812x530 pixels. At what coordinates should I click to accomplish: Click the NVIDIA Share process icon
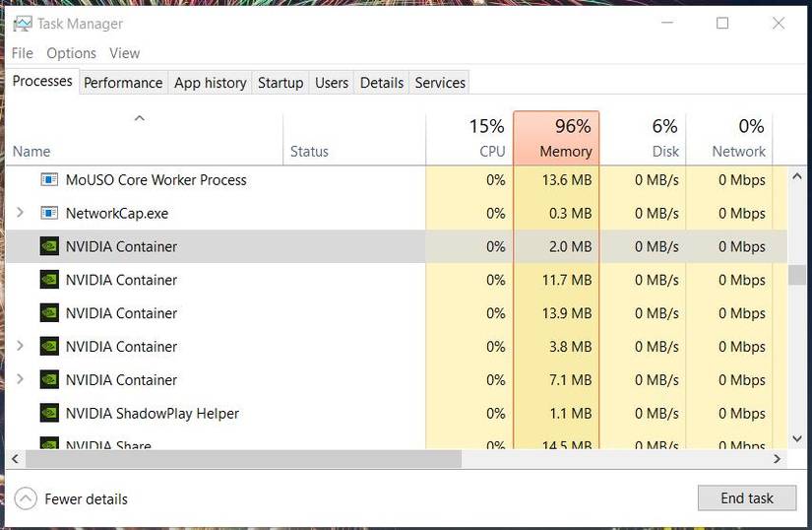(x=49, y=444)
